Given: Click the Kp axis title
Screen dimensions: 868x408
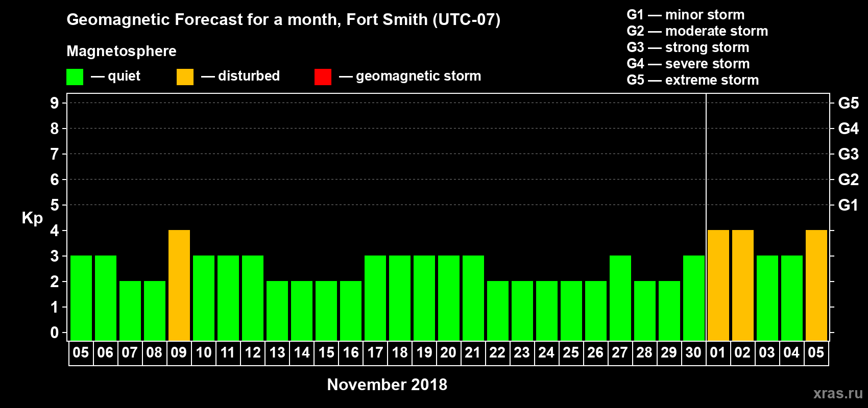Looking at the screenshot, I should tap(32, 218).
